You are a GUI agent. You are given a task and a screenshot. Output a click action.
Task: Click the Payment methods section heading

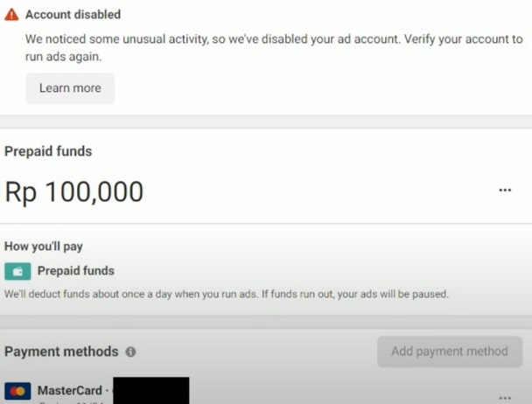click(61, 352)
